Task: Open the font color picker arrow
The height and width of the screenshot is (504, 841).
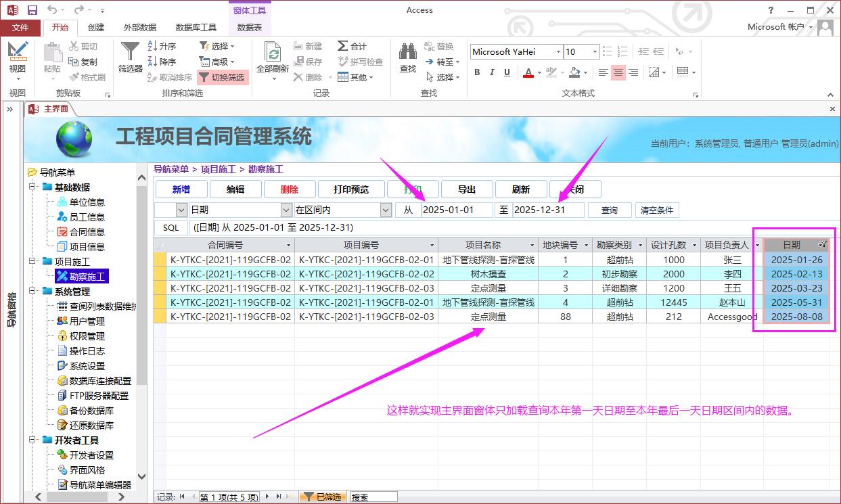Action: click(539, 72)
